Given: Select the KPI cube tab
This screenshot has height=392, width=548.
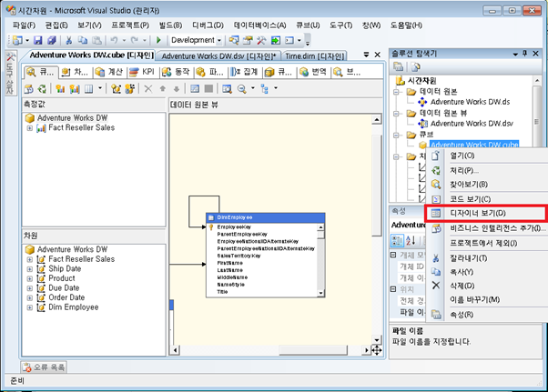Looking at the screenshot, I should tap(142, 72).
